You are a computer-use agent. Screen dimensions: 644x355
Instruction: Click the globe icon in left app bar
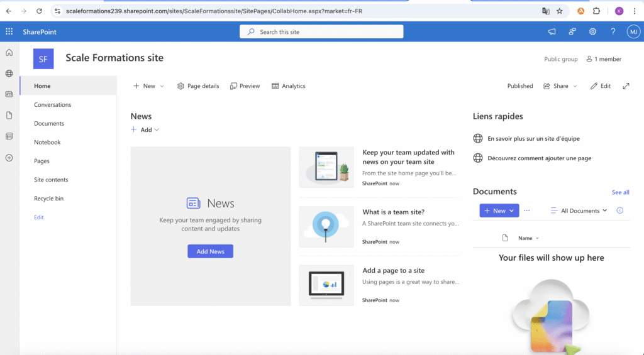pyautogui.click(x=9, y=74)
